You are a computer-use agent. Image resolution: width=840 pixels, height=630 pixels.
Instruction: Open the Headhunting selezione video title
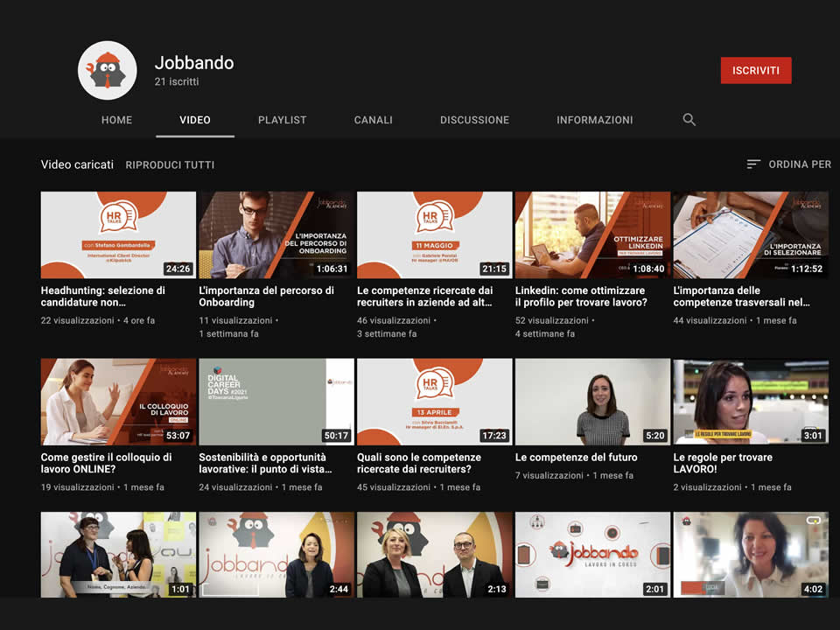(103, 297)
